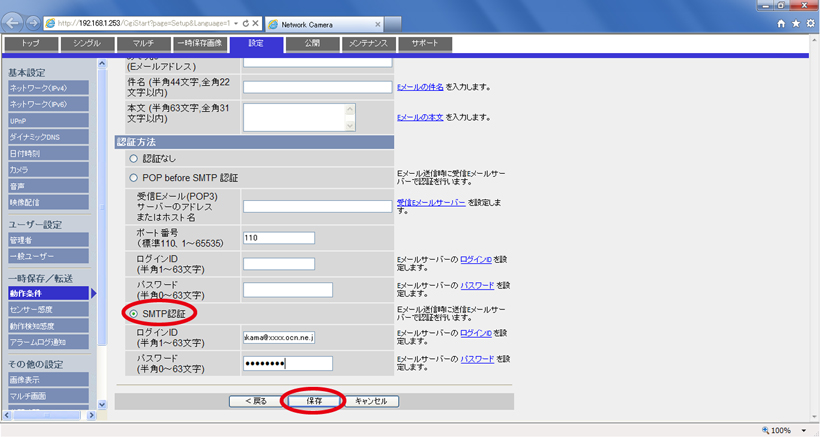Open UPnP settings in sidebar
This screenshot has width=820, height=437.
(x=48, y=121)
